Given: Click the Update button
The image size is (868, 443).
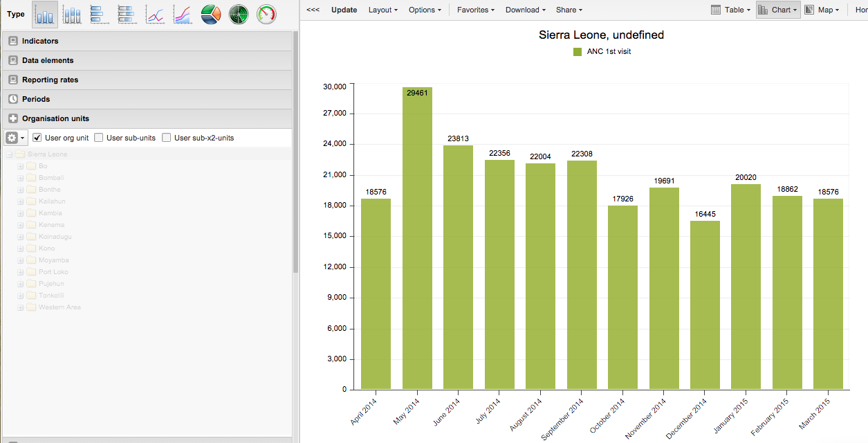Looking at the screenshot, I should (x=344, y=10).
